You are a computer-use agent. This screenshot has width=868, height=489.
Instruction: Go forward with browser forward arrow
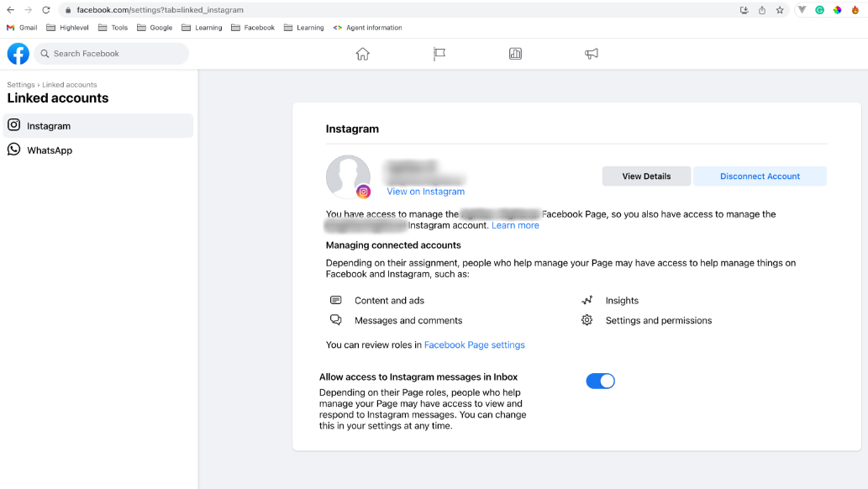29,10
